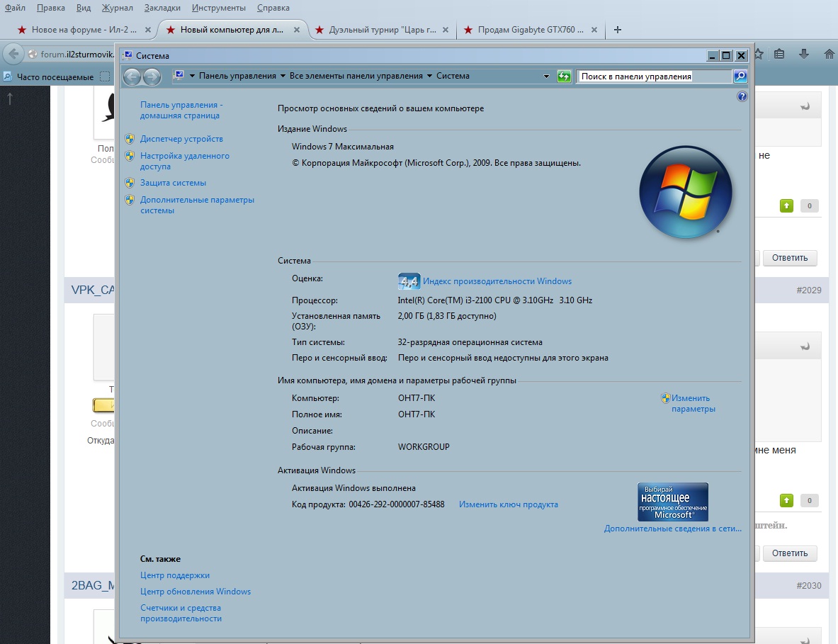Image resolution: width=838 pixels, height=644 pixels.
Task: Expand arrow after "Все элементы панели управления"
Action: [x=429, y=76]
